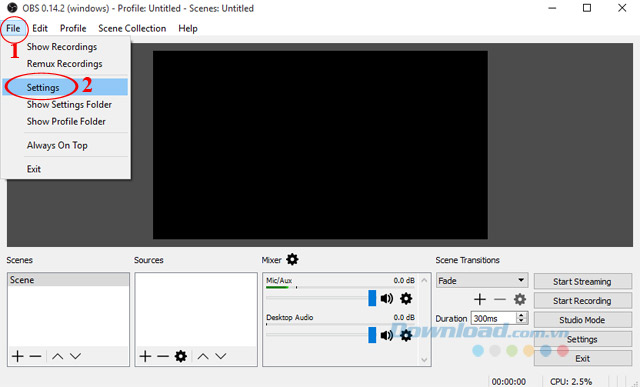Open source properties gear icon
The height and width of the screenshot is (387, 640).
coord(181,356)
